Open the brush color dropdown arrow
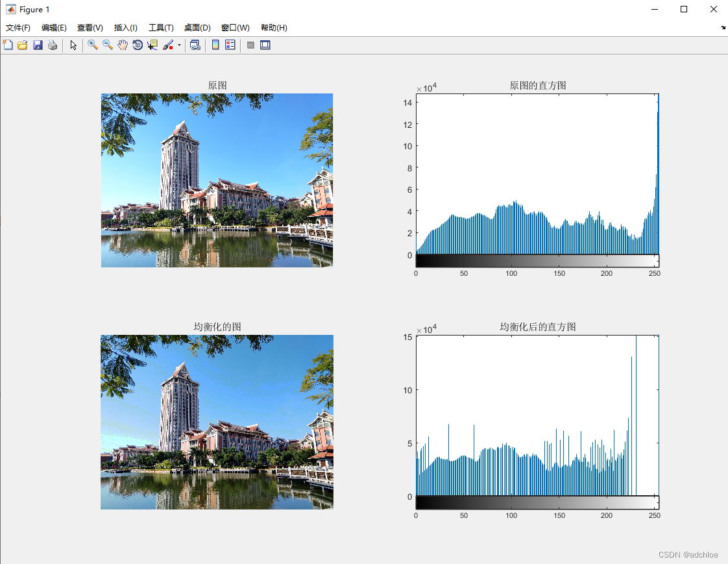Viewport: 728px width, 564px height. pyautogui.click(x=179, y=45)
